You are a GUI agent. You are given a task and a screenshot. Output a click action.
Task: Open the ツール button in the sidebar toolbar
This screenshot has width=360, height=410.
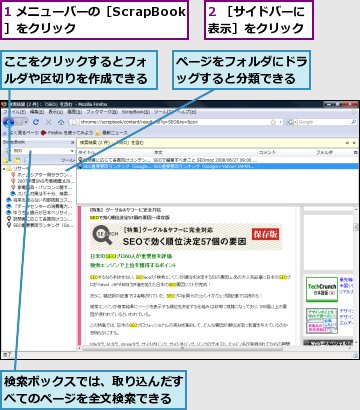[67, 160]
